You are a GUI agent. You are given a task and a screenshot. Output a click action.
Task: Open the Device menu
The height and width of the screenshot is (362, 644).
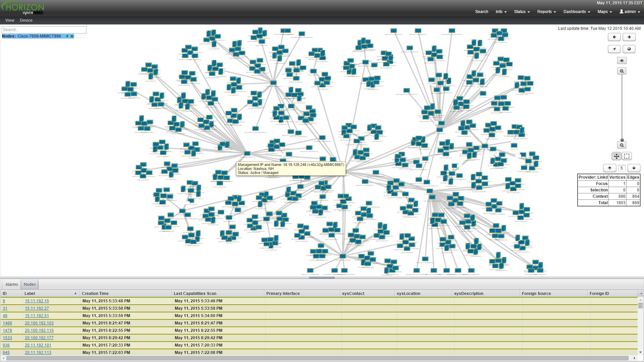[26, 20]
